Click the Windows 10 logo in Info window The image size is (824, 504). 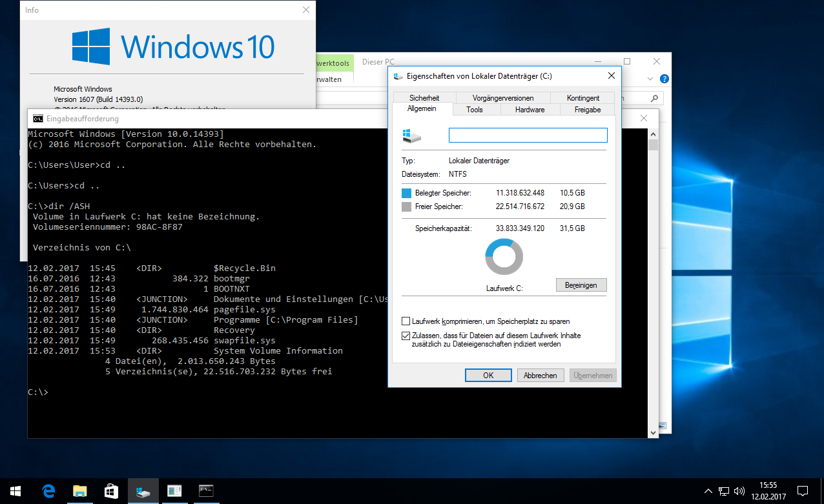point(173,47)
